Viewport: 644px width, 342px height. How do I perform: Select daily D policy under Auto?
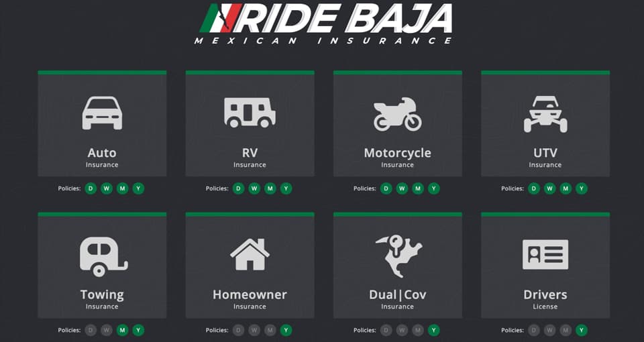[x=91, y=188]
